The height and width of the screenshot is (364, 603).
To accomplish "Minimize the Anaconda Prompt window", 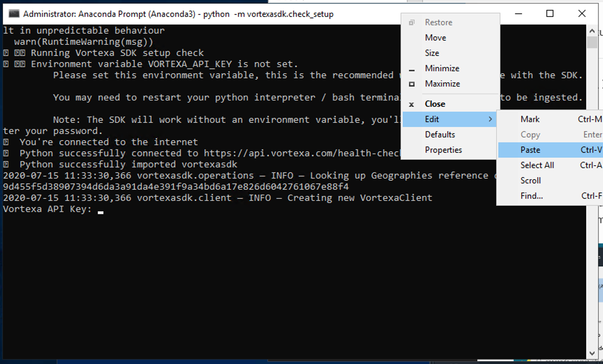I will pyautogui.click(x=519, y=14).
